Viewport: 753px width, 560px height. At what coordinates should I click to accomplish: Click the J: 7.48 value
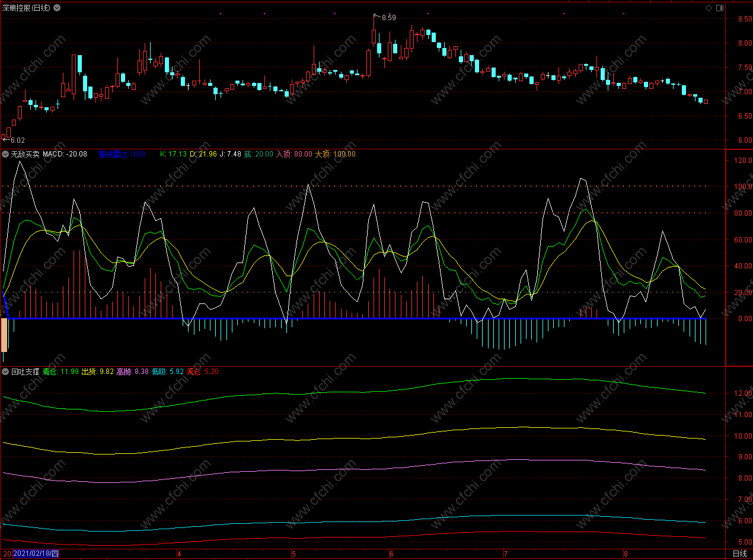pyautogui.click(x=231, y=154)
